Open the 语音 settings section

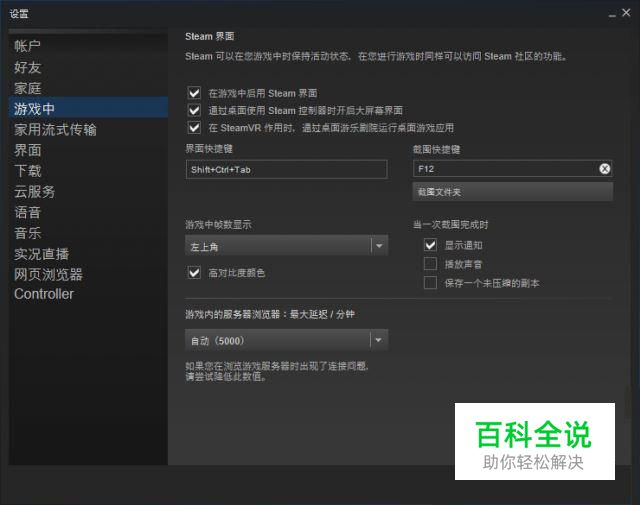(88, 212)
